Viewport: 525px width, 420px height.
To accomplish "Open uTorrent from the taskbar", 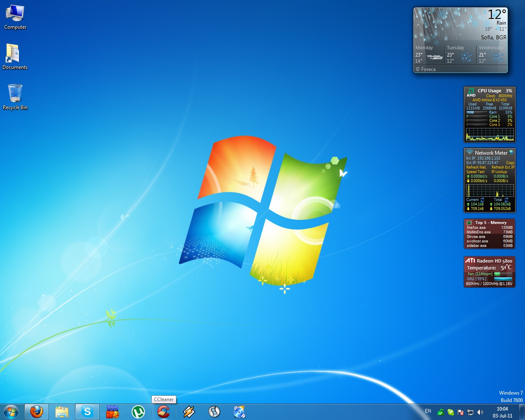I will click(x=138, y=411).
